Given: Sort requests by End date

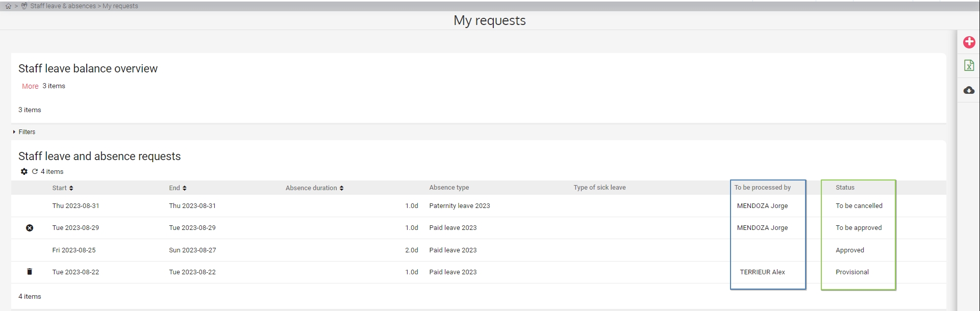Looking at the screenshot, I should pyautogui.click(x=178, y=188).
